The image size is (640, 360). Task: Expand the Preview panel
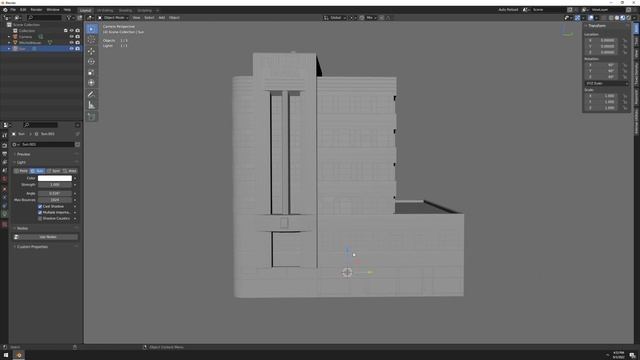[x=23, y=154]
